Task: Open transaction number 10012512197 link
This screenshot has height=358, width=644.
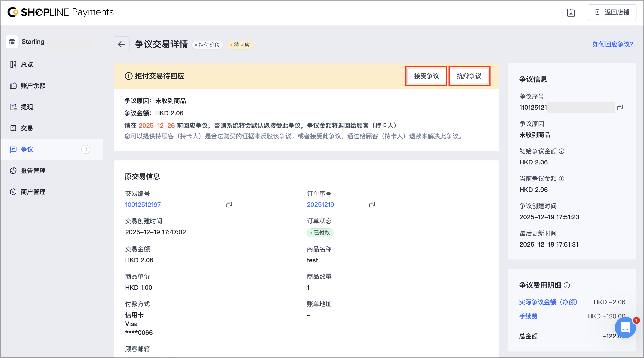Action: (143, 205)
